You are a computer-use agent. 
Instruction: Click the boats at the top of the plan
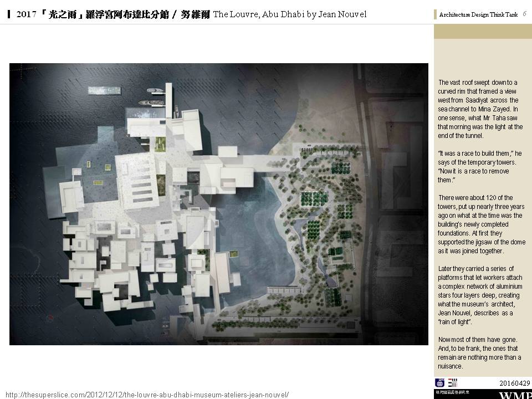tap(150, 102)
